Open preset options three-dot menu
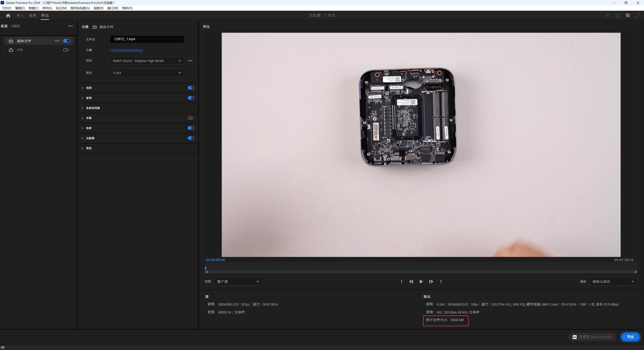The width and height of the screenshot is (644, 350). [190, 61]
